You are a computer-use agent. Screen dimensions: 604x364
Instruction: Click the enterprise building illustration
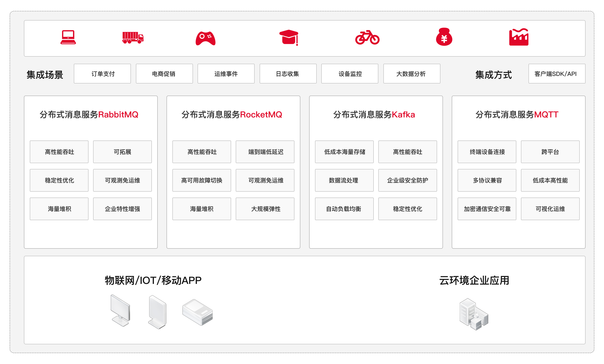coord(474,314)
